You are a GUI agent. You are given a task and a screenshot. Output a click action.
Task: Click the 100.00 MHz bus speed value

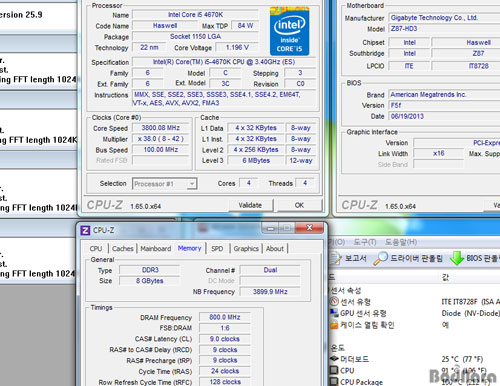160,150
